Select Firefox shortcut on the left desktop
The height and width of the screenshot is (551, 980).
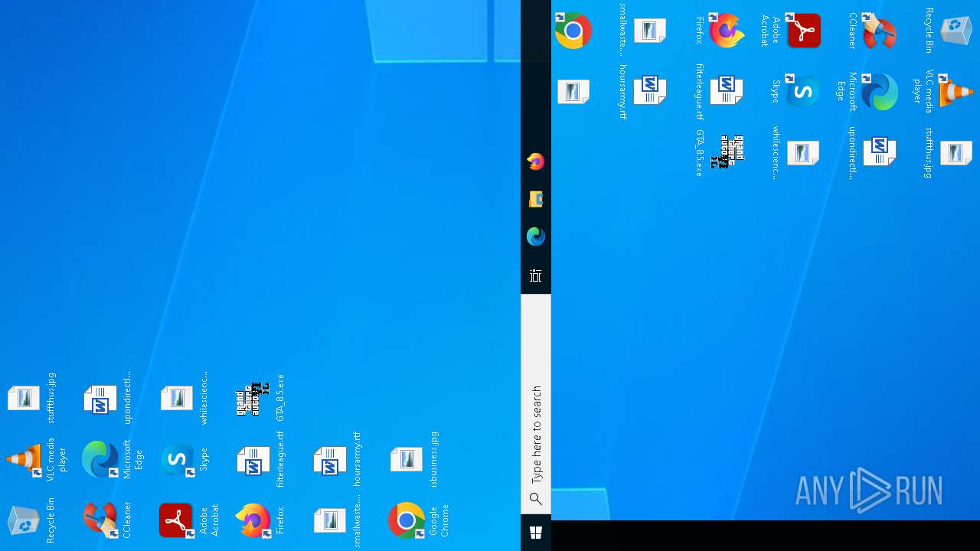[260, 520]
